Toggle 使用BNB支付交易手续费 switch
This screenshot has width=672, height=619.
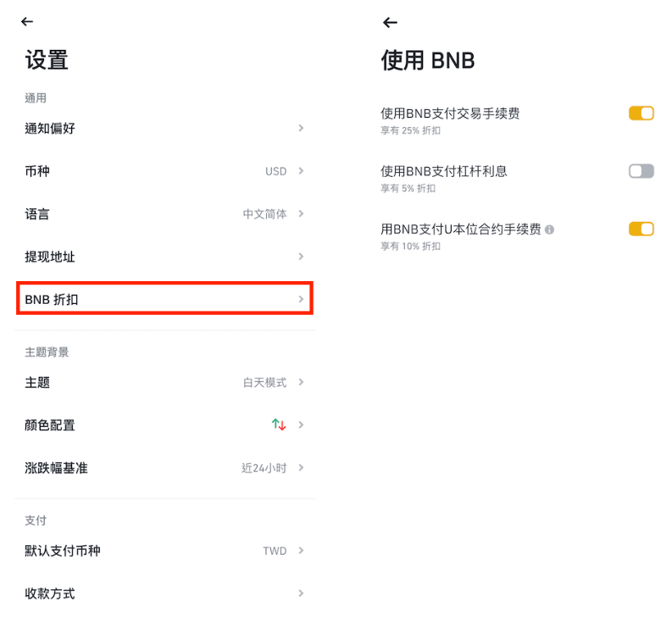pyautogui.click(x=641, y=113)
